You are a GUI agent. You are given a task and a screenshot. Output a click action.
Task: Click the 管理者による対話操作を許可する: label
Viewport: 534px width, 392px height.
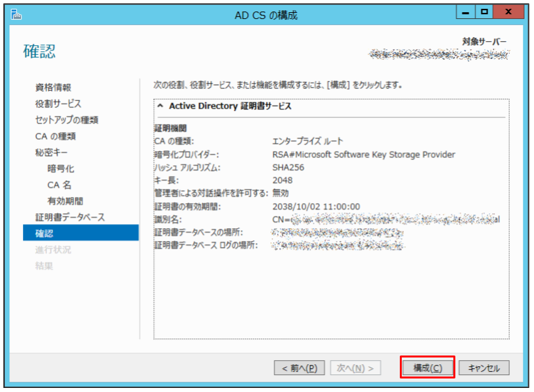tap(211, 193)
